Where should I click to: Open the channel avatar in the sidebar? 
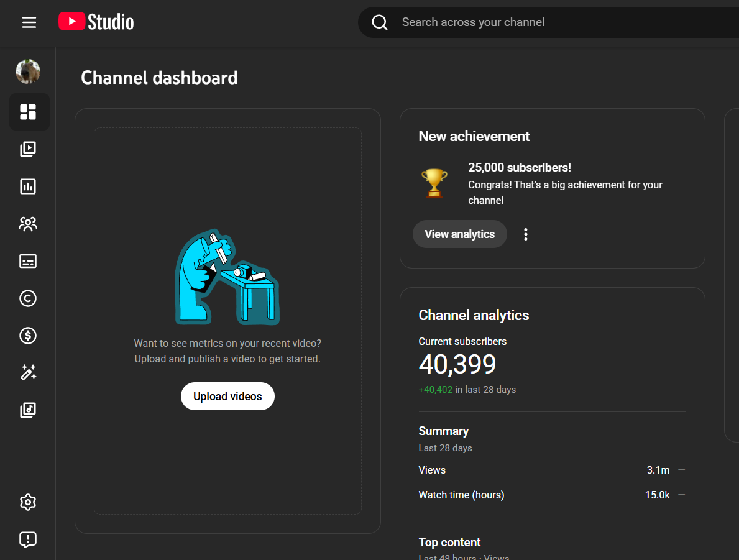(28, 71)
